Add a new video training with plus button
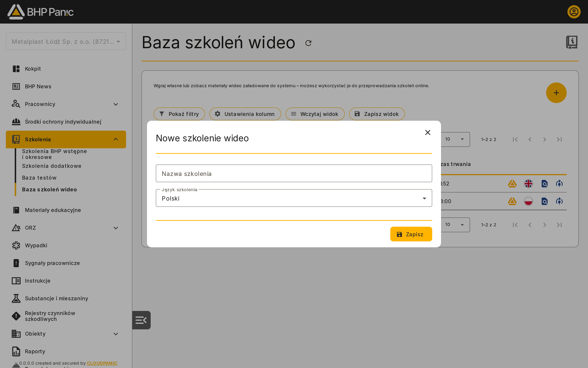The image size is (588, 368). click(556, 93)
